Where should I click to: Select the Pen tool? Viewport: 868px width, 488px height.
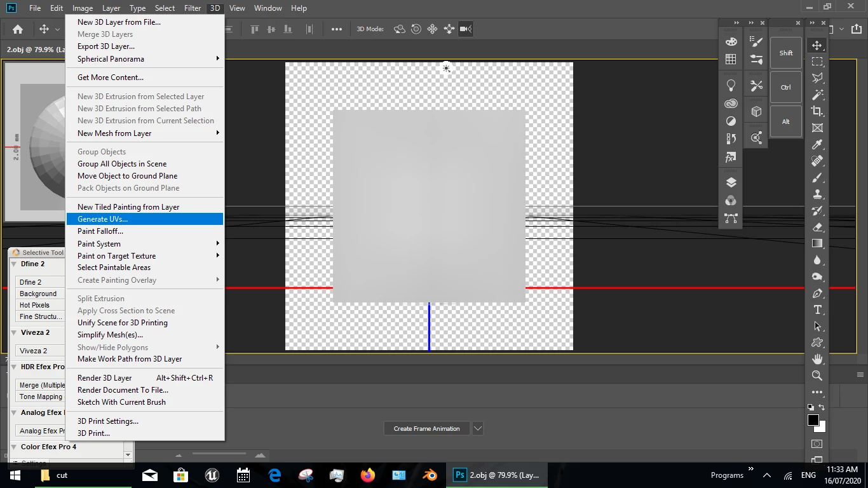click(817, 293)
